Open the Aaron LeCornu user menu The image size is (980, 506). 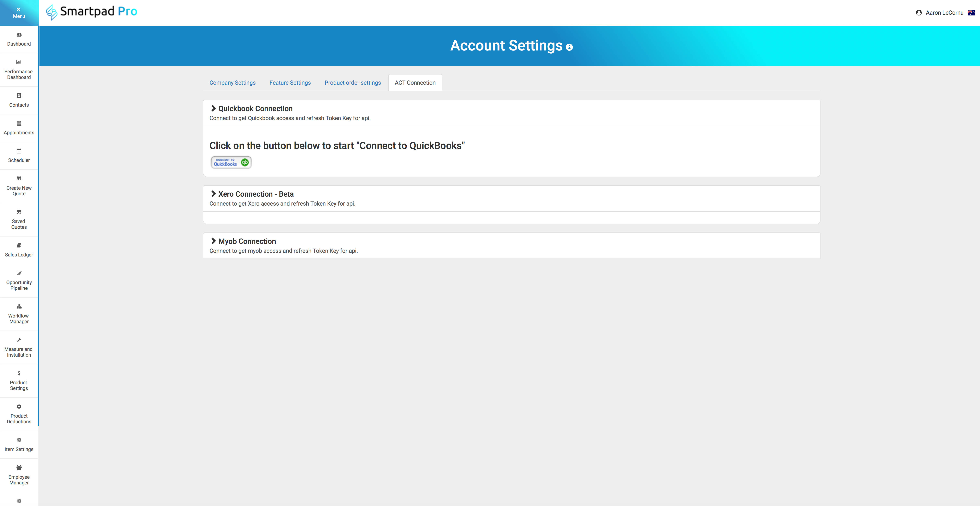point(944,13)
